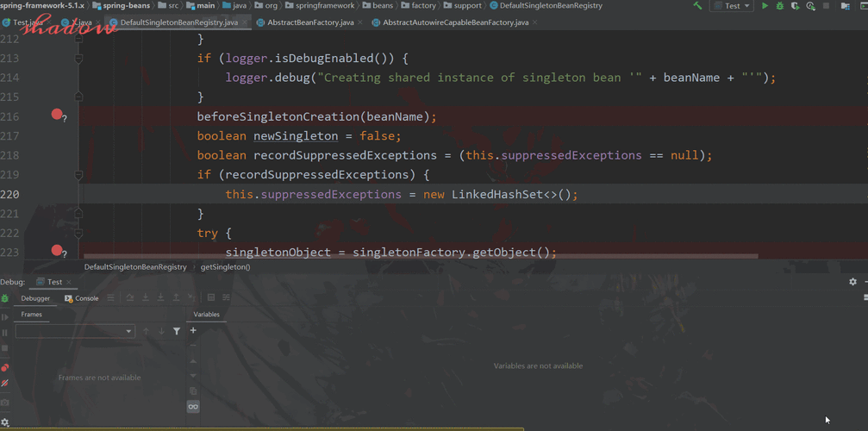Open the Console tab in debug panel

(81, 298)
